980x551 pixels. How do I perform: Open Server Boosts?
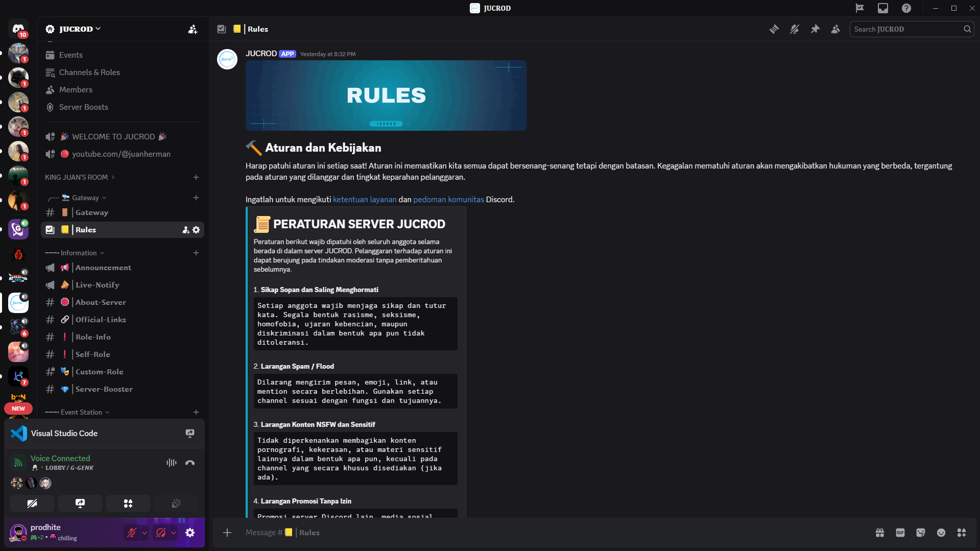click(x=123, y=107)
